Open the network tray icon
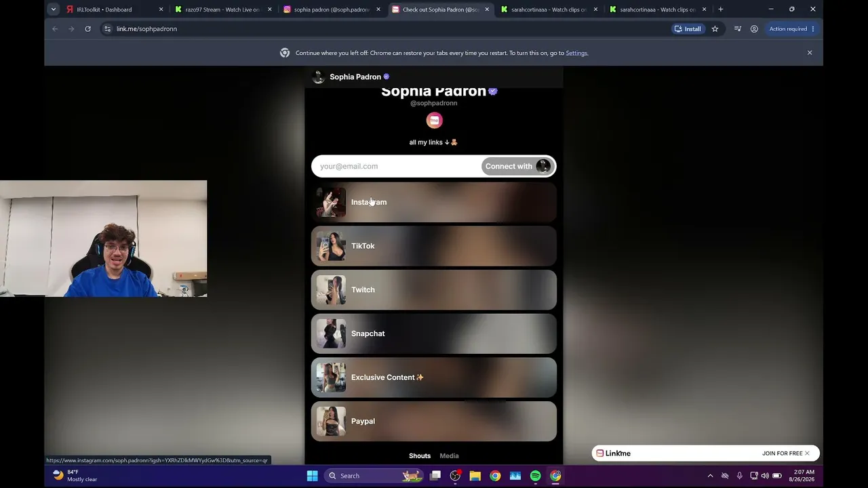Viewport: 868px width, 488px height. [753, 476]
